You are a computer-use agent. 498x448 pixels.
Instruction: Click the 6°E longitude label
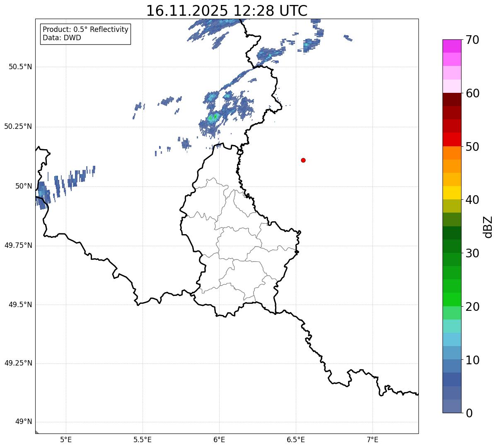coord(219,439)
